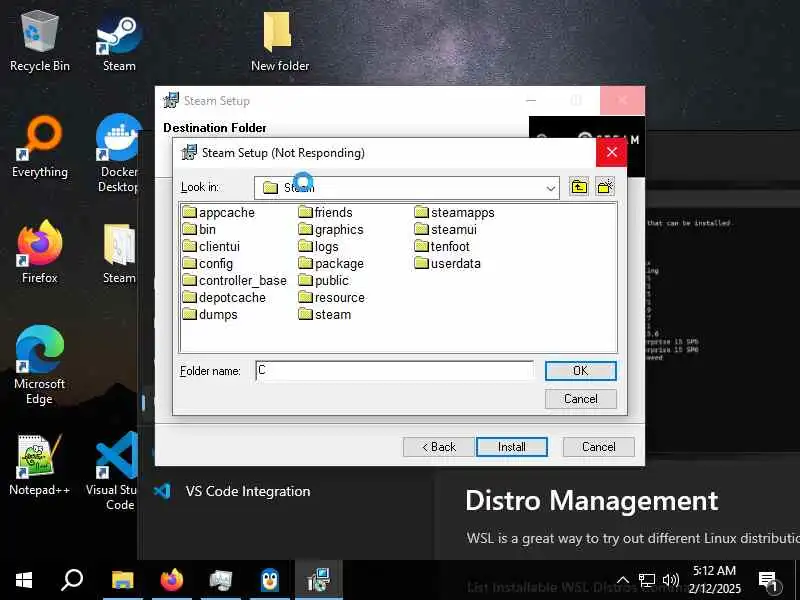Select the logs folder

(318, 246)
